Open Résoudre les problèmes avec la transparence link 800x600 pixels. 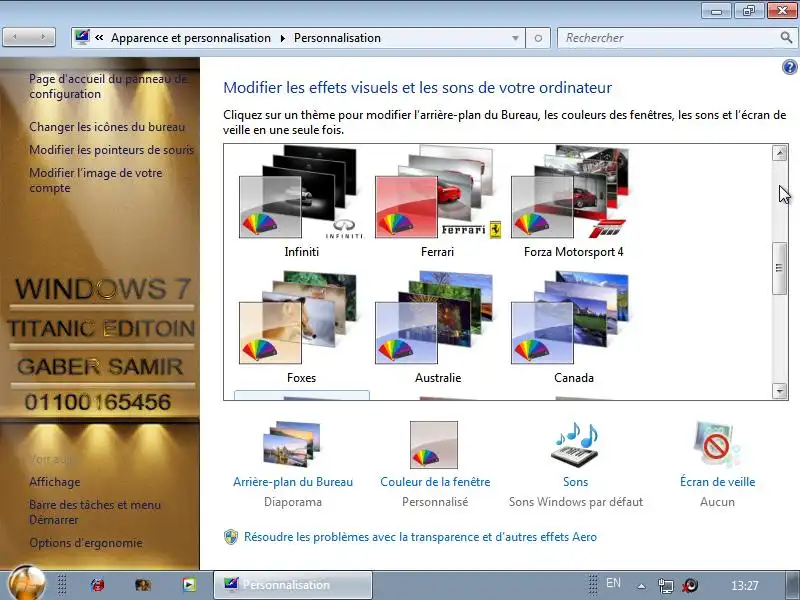coord(420,537)
